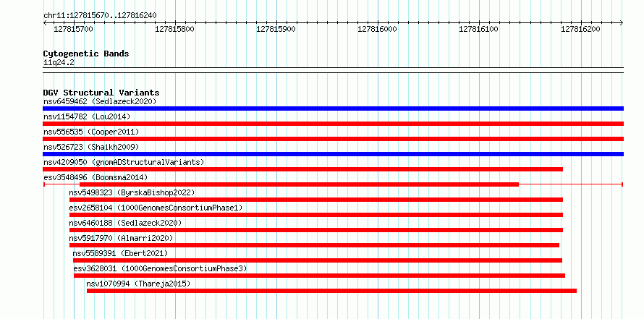Click ruler position 127816100
Viewport: 644px width, 319px height.
pos(478,30)
